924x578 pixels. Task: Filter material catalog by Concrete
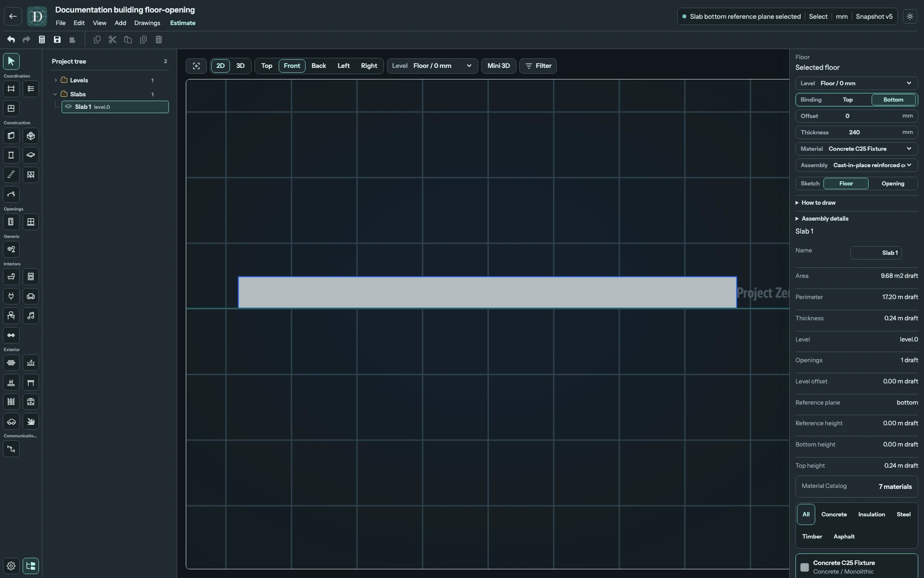834,514
